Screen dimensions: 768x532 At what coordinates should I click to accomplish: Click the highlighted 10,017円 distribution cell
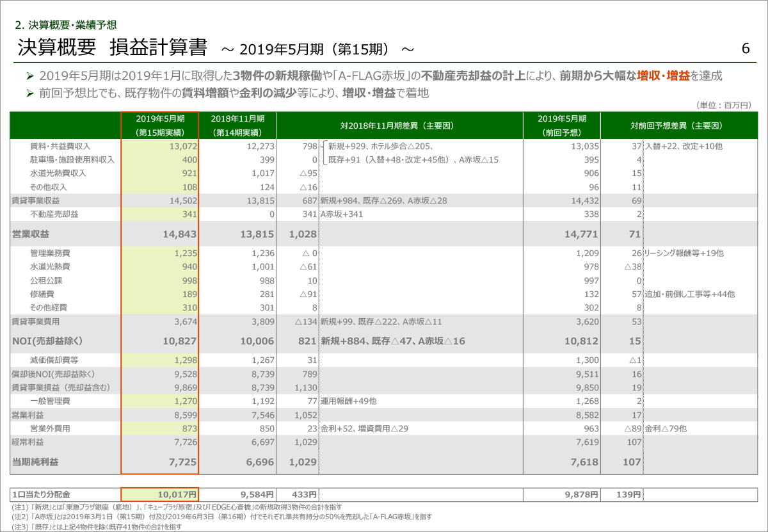tap(160, 494)
